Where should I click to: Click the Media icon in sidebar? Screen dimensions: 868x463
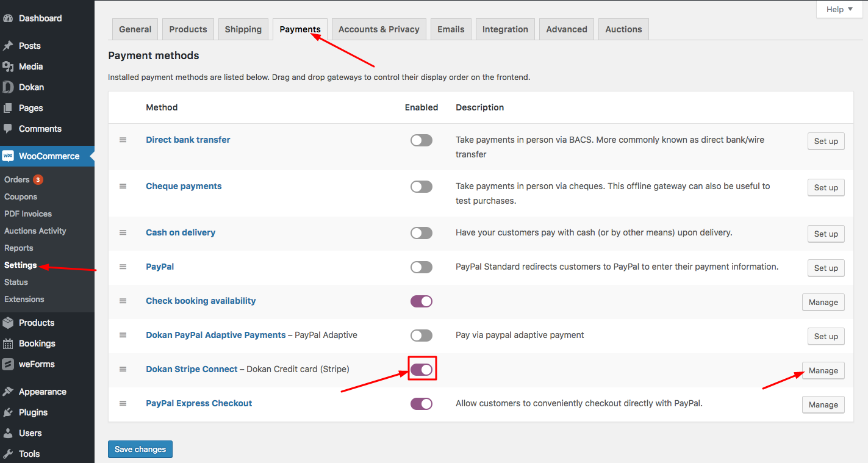(x=8, y=66)
